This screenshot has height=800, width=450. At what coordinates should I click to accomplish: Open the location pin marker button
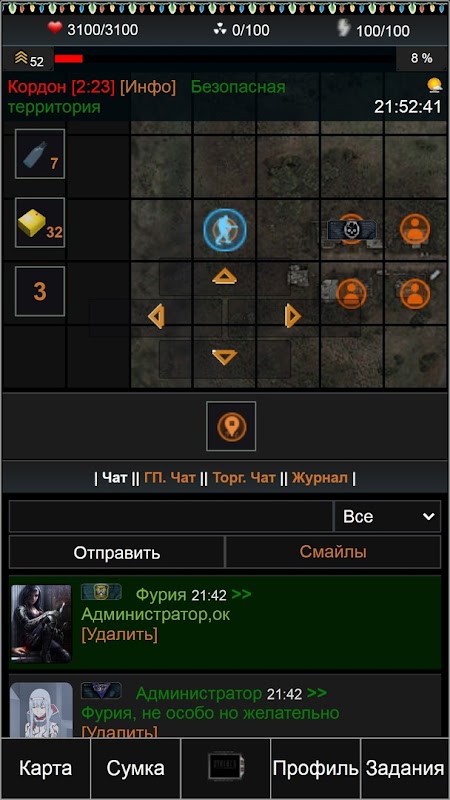click(231, 427)
